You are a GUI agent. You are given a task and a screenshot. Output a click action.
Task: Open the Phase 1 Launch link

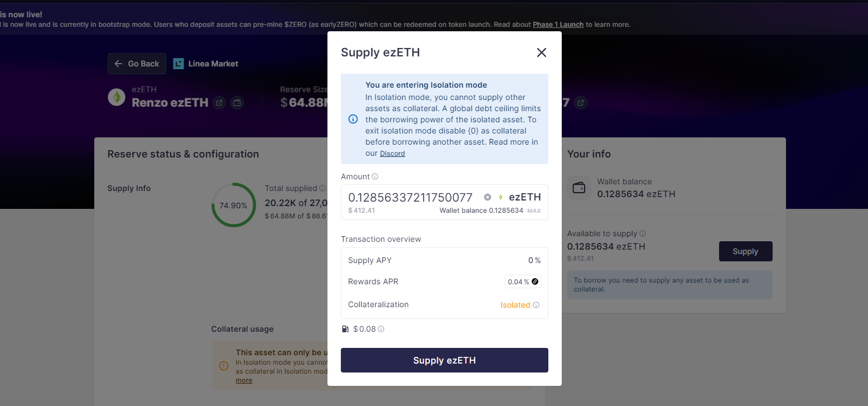558,25
